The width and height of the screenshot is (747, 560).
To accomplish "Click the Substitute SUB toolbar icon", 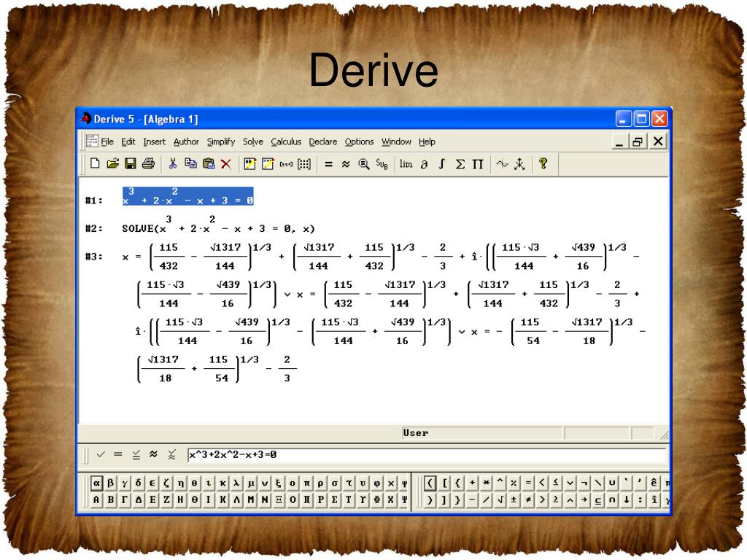I will (x=382, y=164).
